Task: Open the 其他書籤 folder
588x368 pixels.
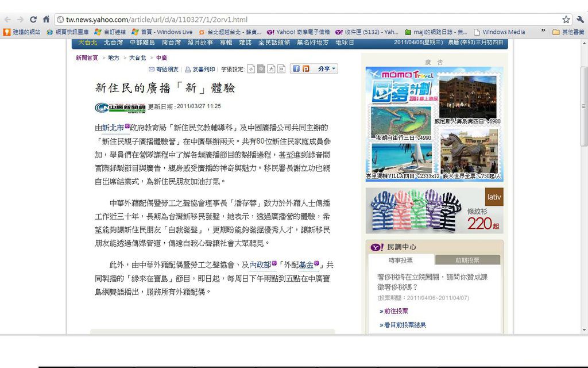Action: pyautogui.click(x=568, y=32)
